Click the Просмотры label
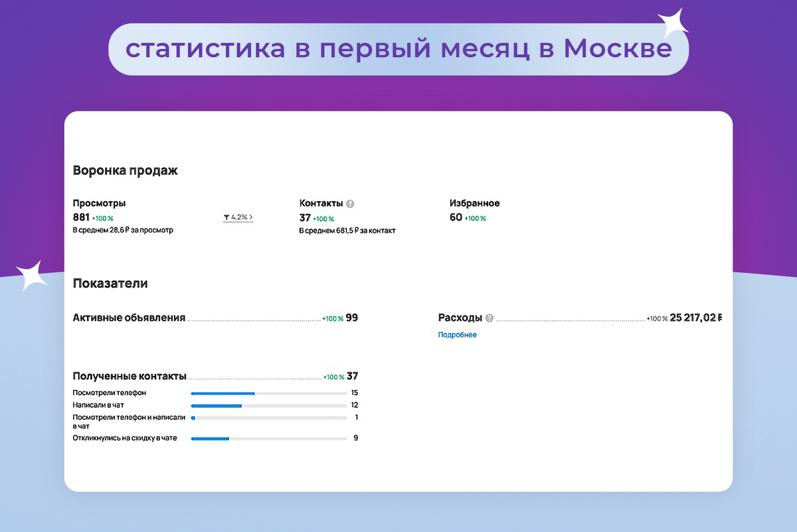This screenshot has height=532, width=797. [x=99, y=203]
